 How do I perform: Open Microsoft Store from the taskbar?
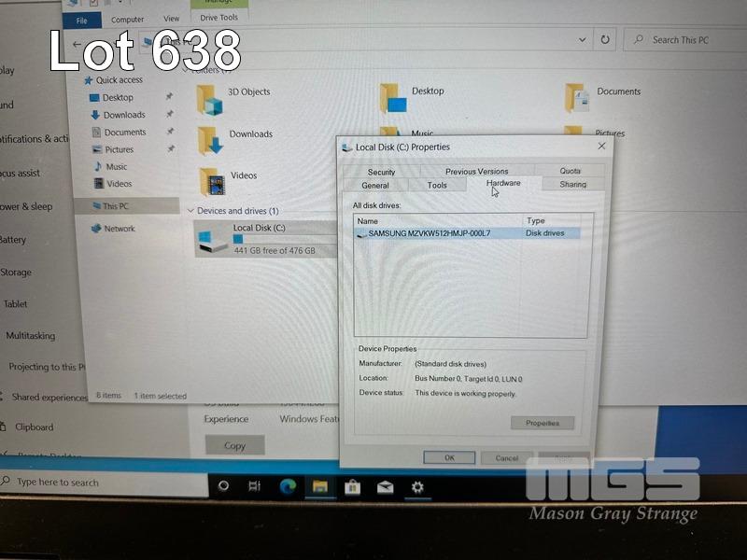[352, 486]
